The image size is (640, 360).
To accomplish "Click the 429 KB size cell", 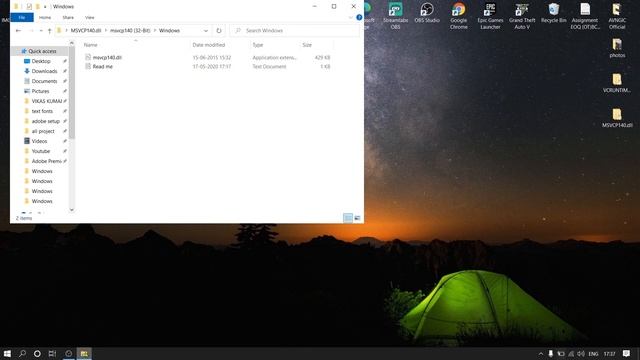I will click(322, 58).
